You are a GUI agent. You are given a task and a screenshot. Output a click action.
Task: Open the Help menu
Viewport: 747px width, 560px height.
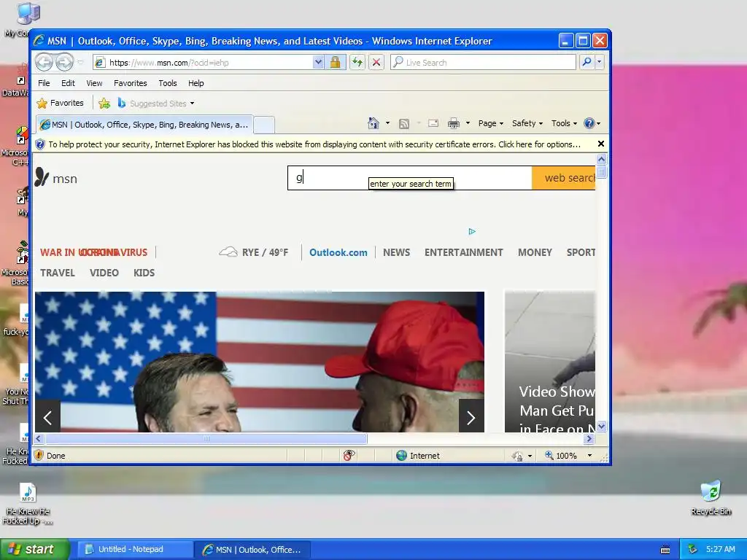196,83
